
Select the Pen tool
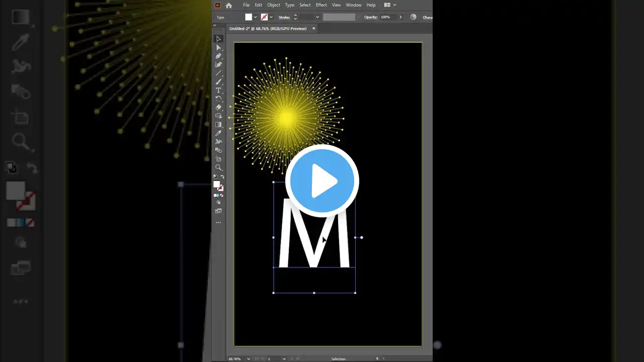click(218, 56)
